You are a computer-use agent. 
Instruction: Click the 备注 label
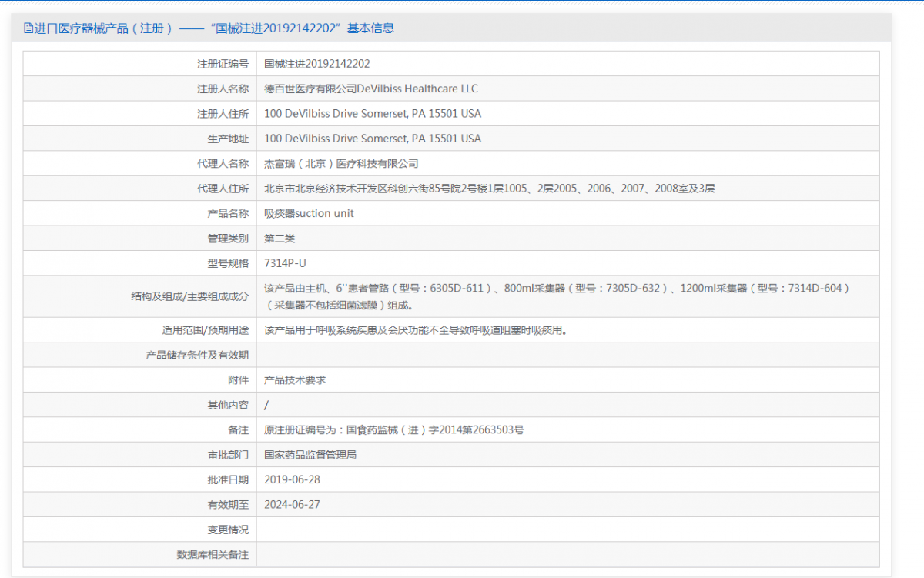[239, 429]
